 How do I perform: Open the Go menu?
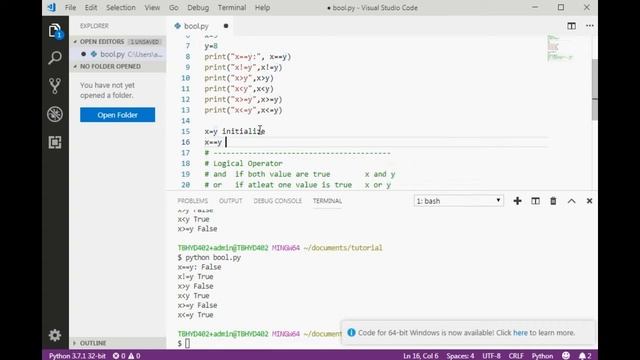click(x=174, y=7)
